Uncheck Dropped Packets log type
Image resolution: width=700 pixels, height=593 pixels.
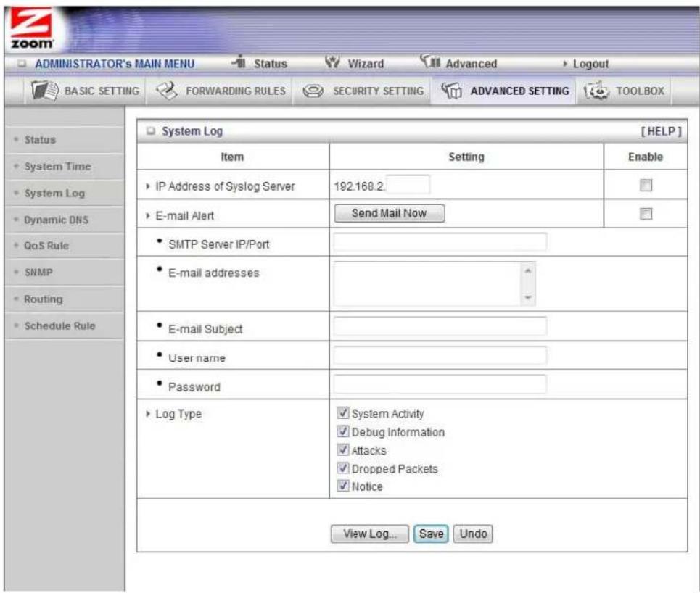(343, 468)
